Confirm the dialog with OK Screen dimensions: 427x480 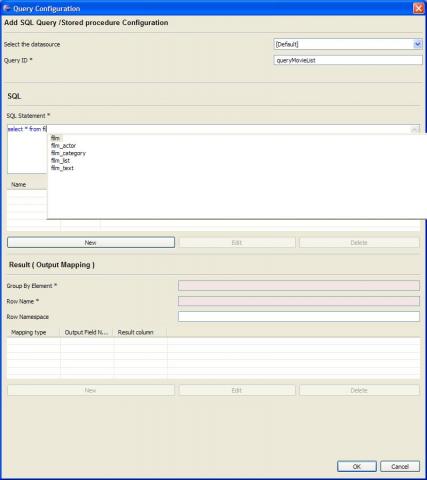[357, 466]
